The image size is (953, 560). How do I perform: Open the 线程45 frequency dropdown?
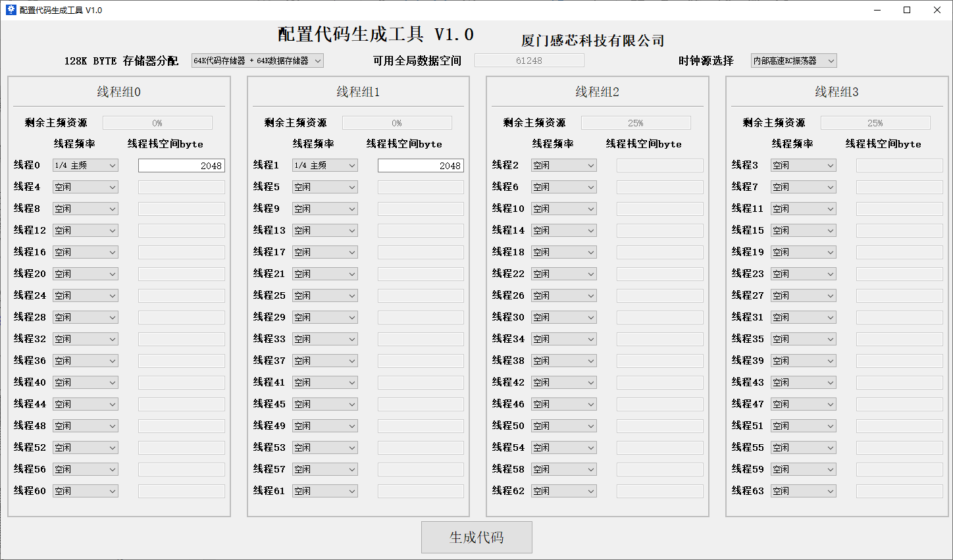coord(325,404)
